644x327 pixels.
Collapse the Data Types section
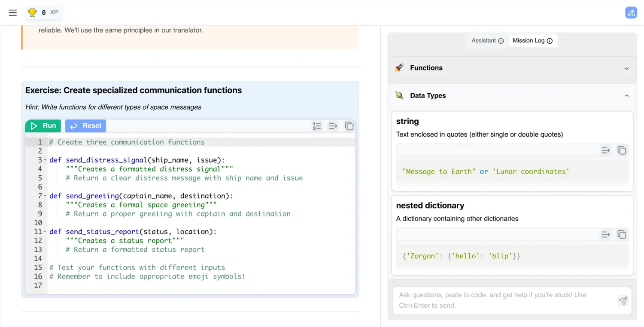[x=626, y=95]
